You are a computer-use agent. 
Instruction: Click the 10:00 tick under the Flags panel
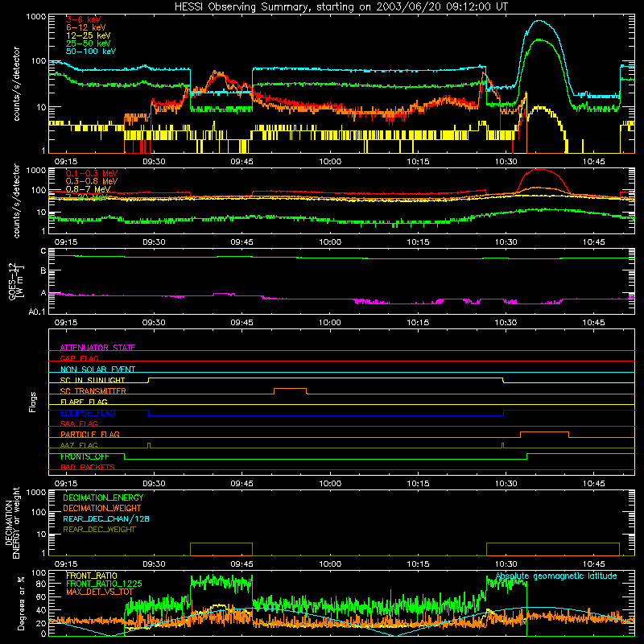coord(330,484)
